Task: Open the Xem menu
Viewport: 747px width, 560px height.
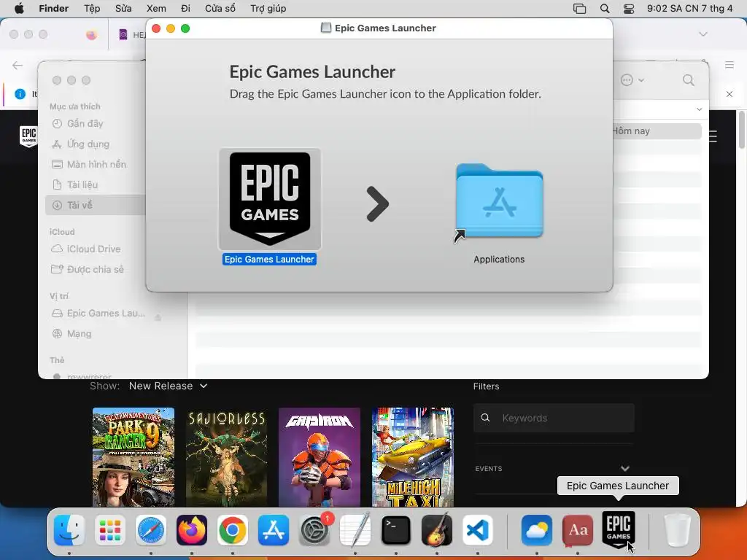Action: pyautogui.click(x=156, y=9)
